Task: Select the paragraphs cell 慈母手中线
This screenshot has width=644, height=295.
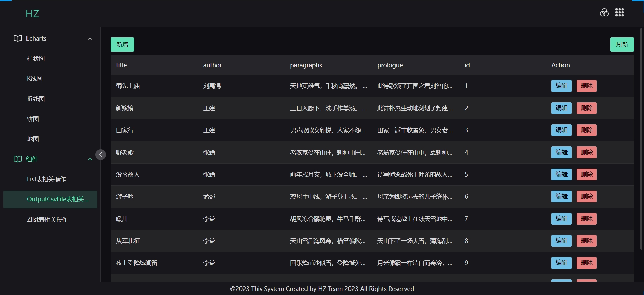Action: (329, 197)
